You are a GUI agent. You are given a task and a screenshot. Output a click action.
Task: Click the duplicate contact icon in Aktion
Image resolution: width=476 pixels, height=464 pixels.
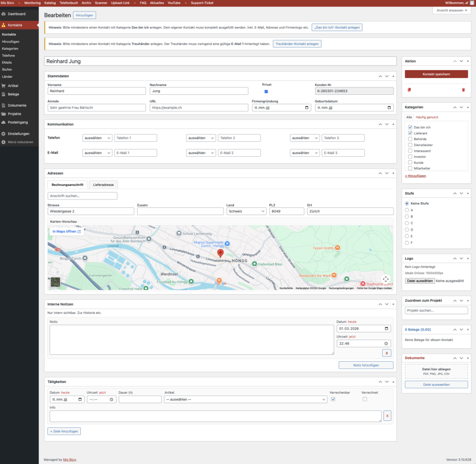click(x=409, y=90)
